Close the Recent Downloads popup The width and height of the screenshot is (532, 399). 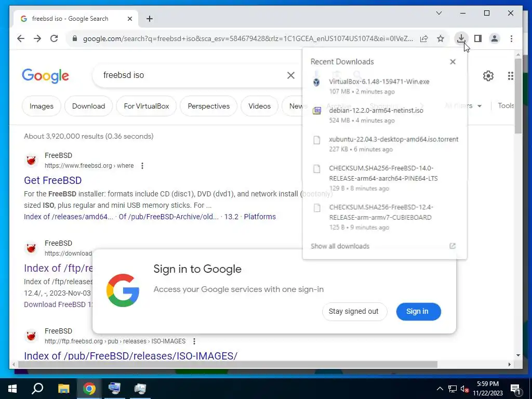tap(453, 62)
